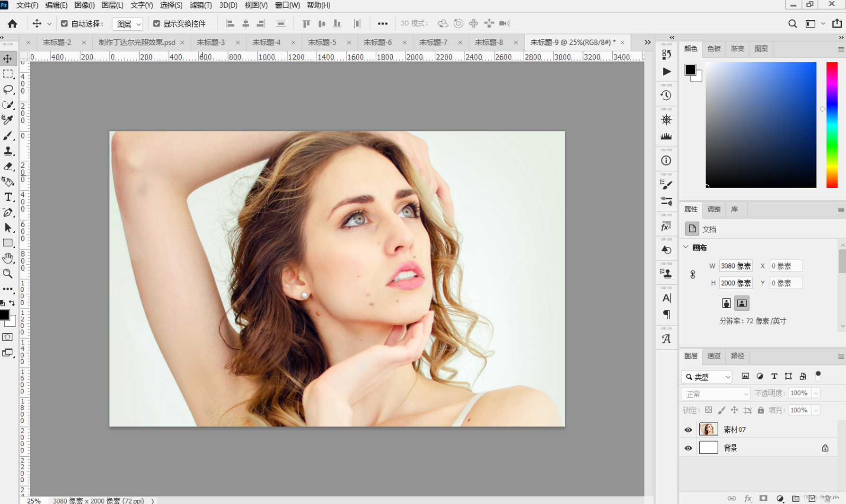Set canvas to portrait orientation
The height and width of the screenshot is (504, 846).
(x=726, y=303)
